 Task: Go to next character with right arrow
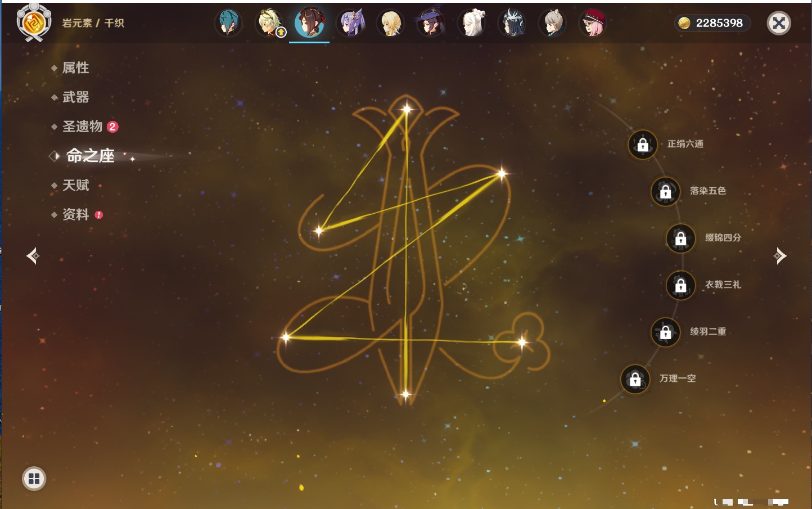(x=780, y=256)
